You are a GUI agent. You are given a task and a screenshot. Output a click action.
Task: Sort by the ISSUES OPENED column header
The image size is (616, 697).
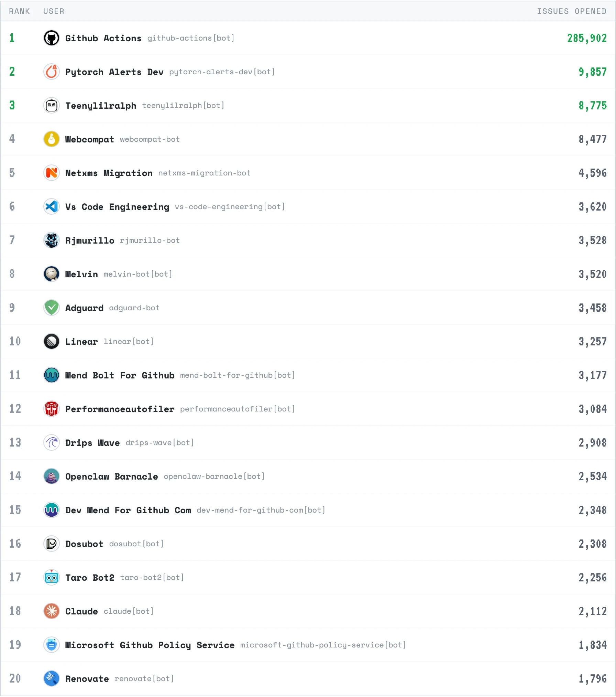pyautogui.click(x=572, y=11)
